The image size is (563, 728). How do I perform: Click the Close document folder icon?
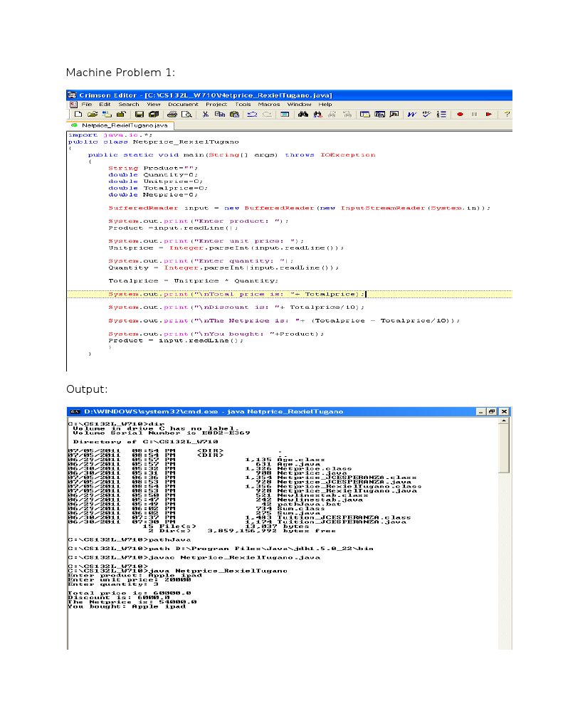tap(121, 114)
